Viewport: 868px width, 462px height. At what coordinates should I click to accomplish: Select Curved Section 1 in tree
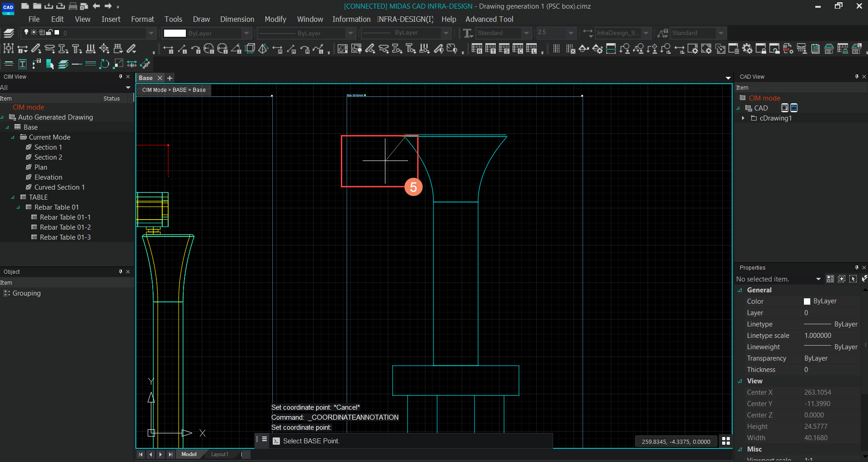tap(59, 187)
